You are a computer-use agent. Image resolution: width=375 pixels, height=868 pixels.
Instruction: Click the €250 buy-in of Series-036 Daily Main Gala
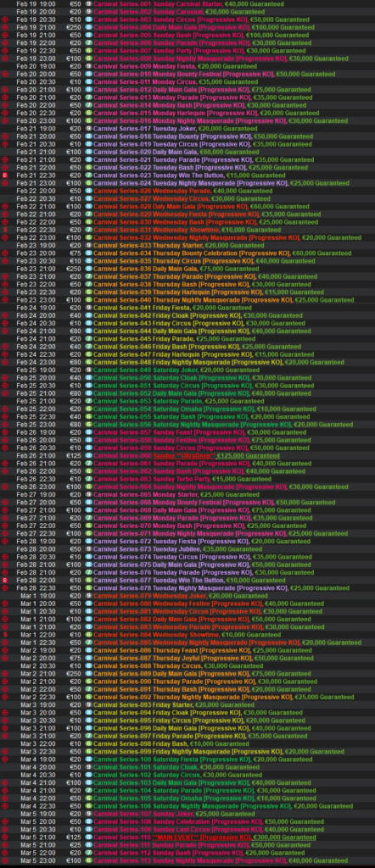tap(74, 269)
